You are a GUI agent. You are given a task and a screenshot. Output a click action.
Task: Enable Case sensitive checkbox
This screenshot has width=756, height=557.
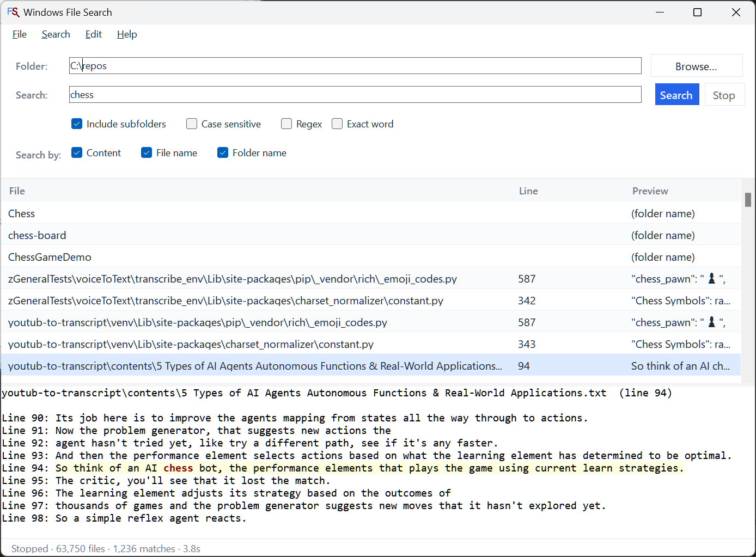192,124
